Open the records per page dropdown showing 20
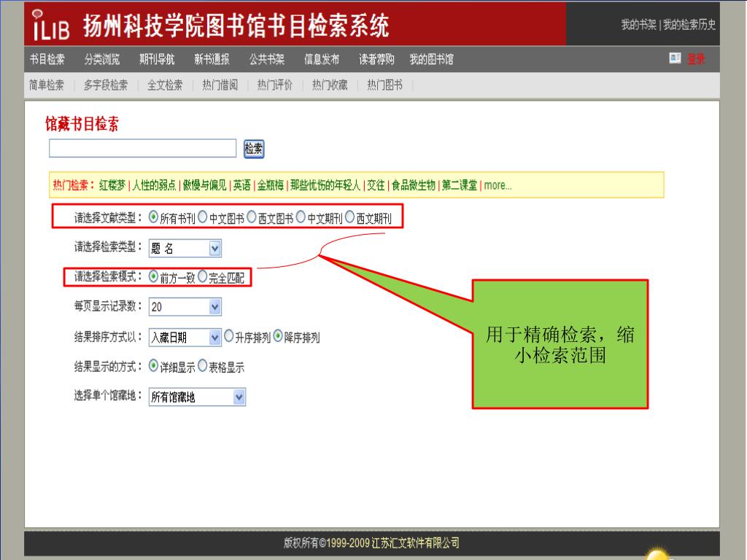 point(185,307)
